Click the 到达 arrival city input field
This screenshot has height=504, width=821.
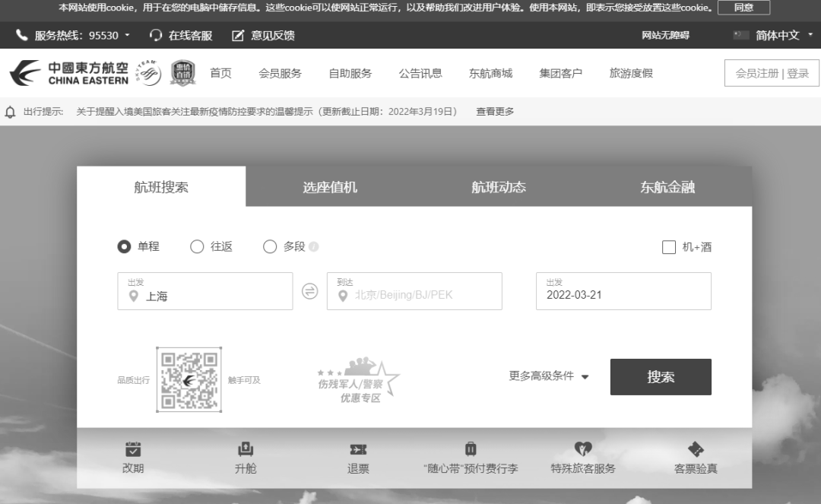click(x=415, y=291)
